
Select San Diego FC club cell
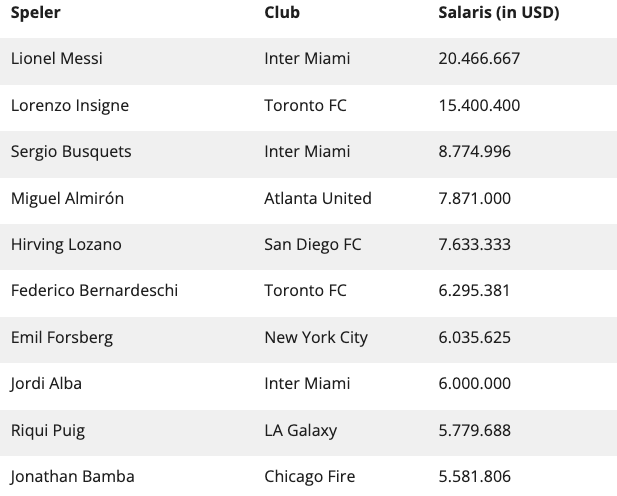point(313,245)
